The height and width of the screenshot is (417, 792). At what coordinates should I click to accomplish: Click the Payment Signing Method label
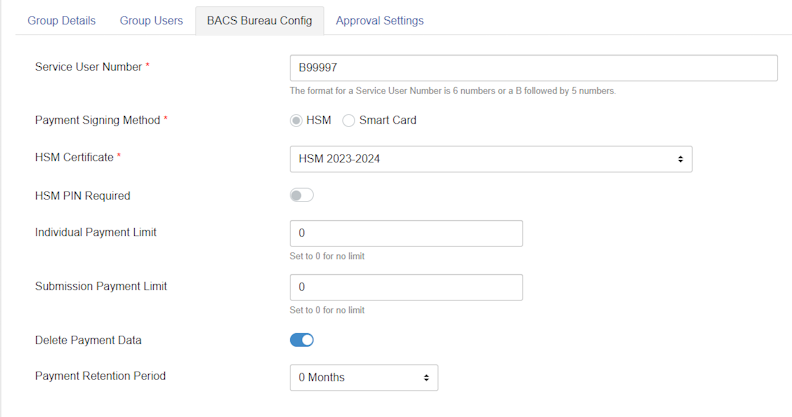click(97, 120)
